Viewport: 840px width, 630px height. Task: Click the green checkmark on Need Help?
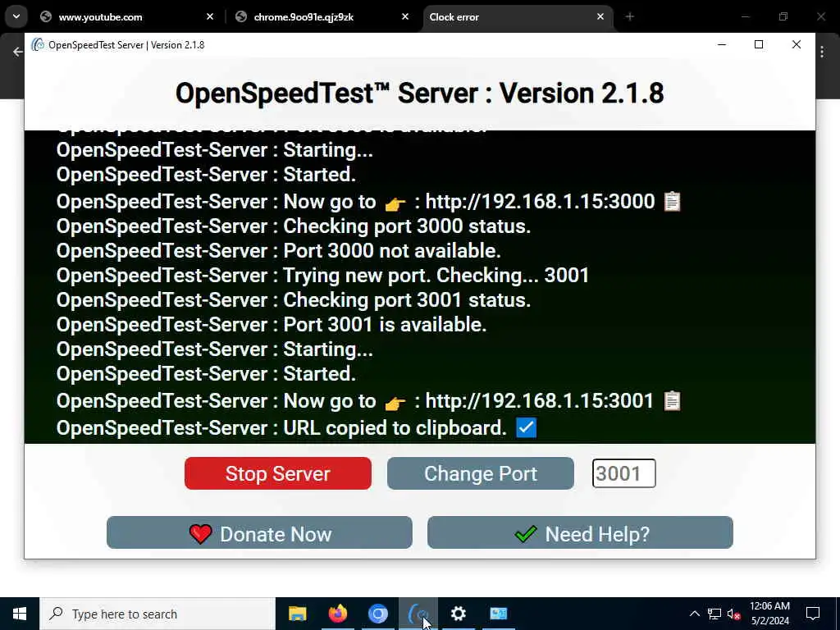tap(526, 533)
